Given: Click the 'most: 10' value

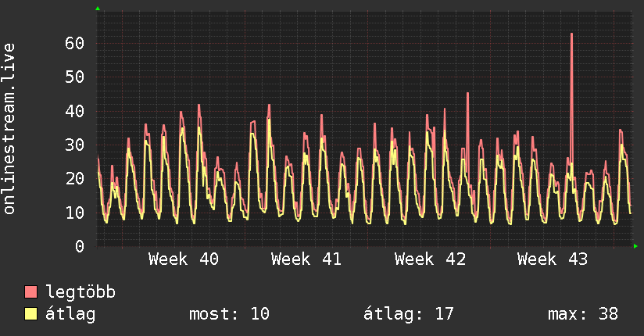Looking at the screenshot, I should [x=229, y=314].
